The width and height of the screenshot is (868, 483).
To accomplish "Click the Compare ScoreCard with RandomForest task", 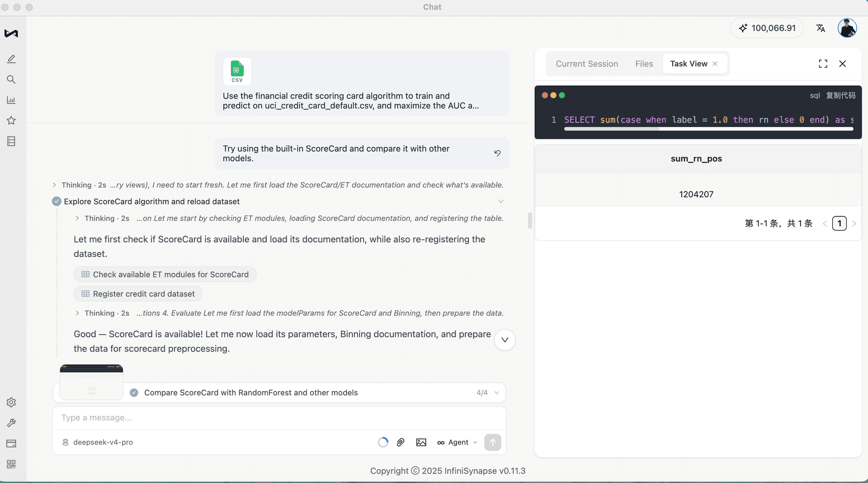I will pos(251,393).
